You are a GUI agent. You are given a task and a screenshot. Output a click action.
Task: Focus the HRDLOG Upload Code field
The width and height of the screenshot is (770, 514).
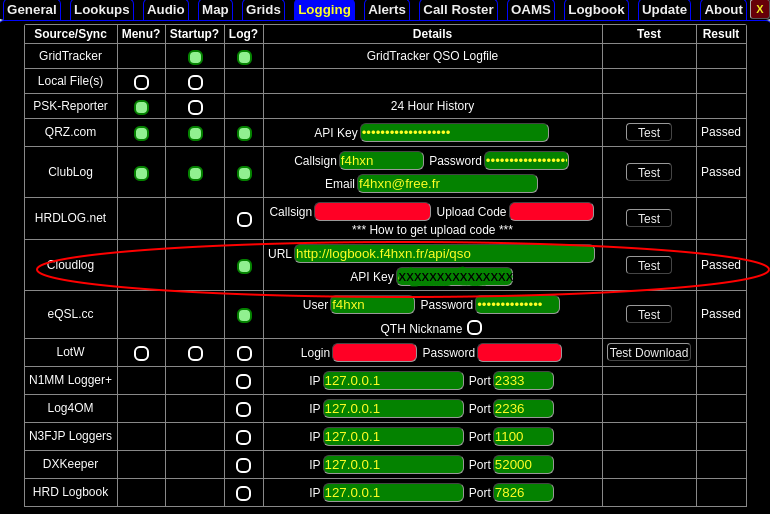[551, 212]
